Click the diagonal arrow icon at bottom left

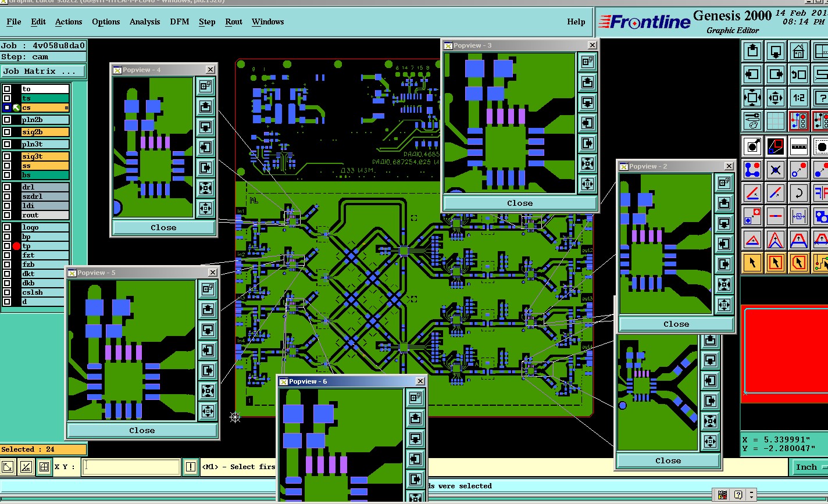(8, 467)
